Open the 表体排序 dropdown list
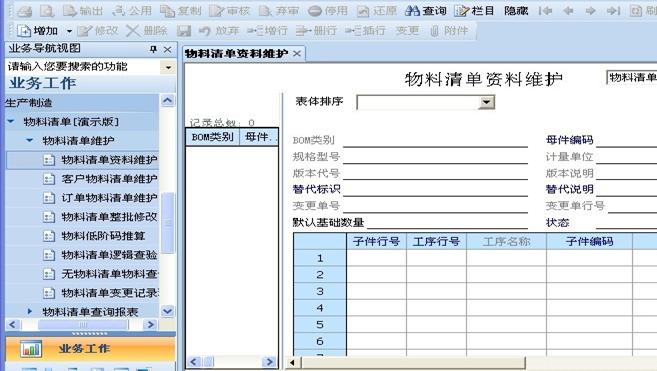 [x=486, y=102]
